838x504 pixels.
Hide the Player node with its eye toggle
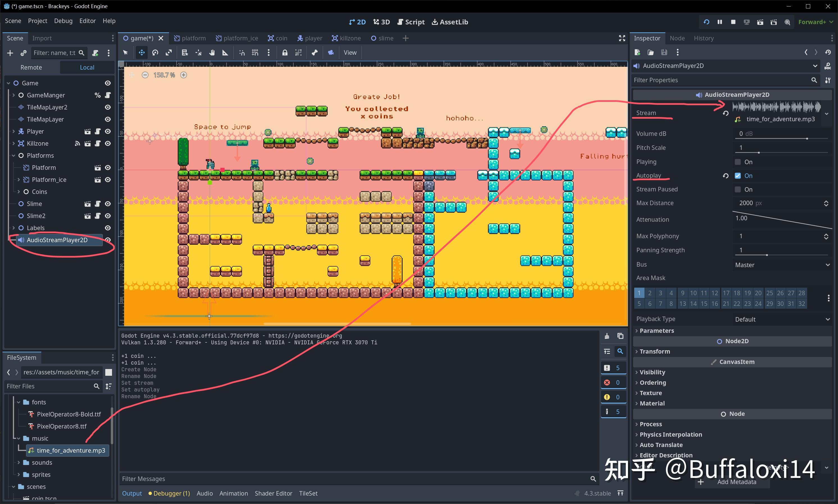pos(107,131)
